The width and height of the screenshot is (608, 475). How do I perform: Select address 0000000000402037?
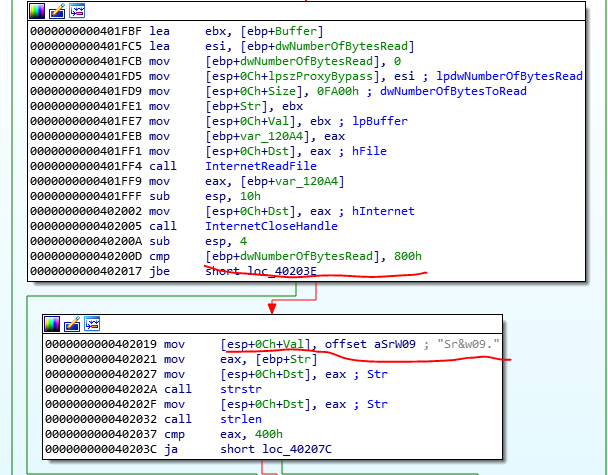tap(101, 434)
